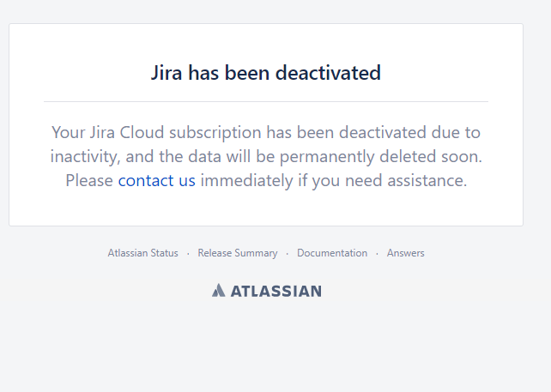
Task: Click the words "has been" in the heading
Action: coord(229,73)
